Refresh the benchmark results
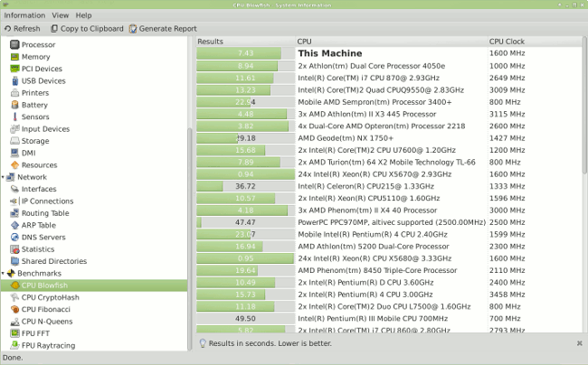The height and width of the screenshot is (365, 588). pos(22,28)
